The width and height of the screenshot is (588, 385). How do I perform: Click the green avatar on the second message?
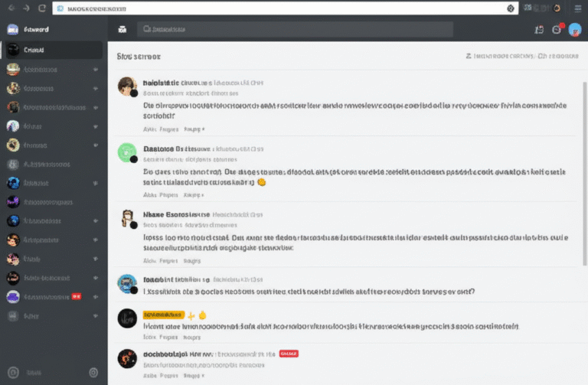point(127,152)
